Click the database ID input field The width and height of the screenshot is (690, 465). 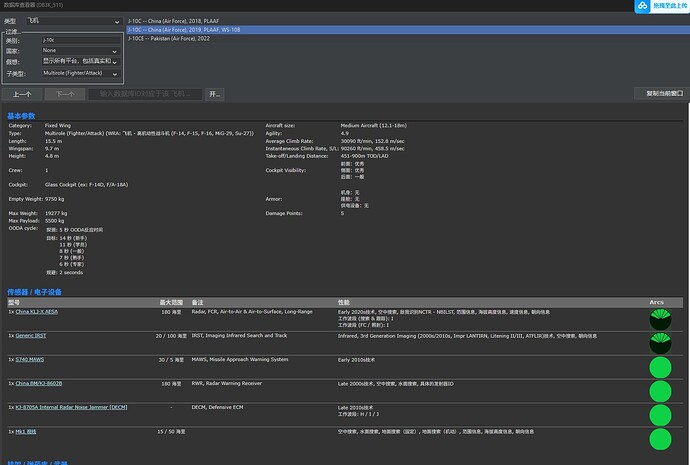click(x=144, y=94)
